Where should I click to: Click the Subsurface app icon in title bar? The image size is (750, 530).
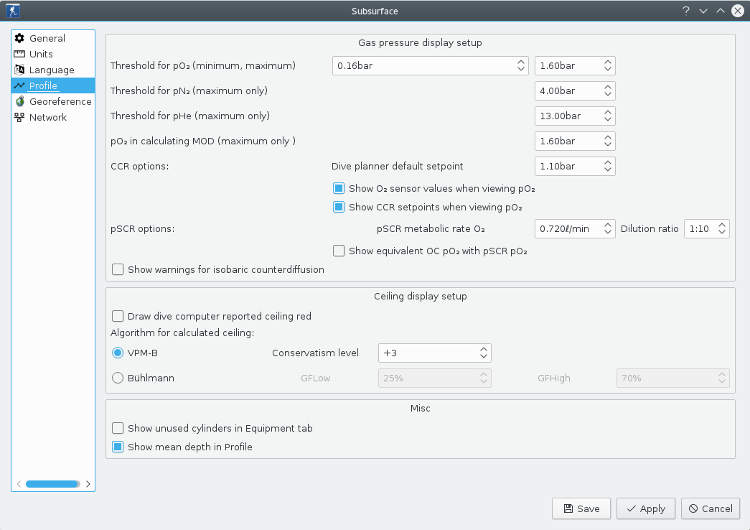[x=12, y=11]
